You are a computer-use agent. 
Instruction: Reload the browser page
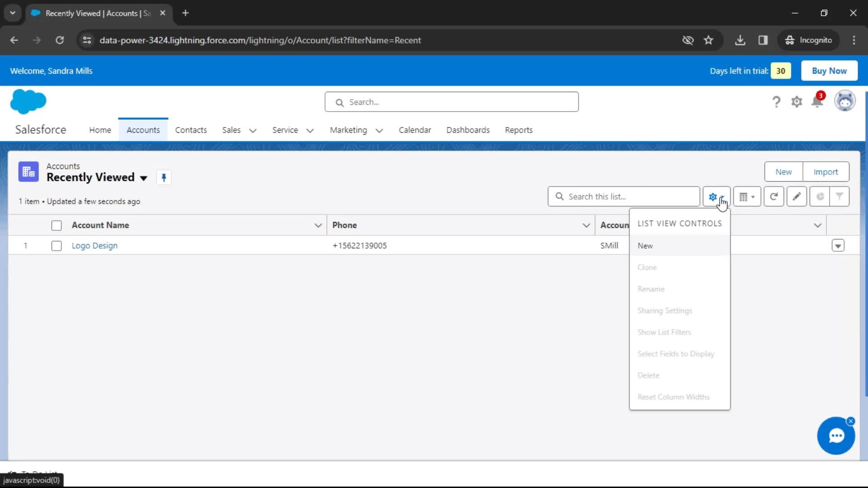(x=60, y=40)
